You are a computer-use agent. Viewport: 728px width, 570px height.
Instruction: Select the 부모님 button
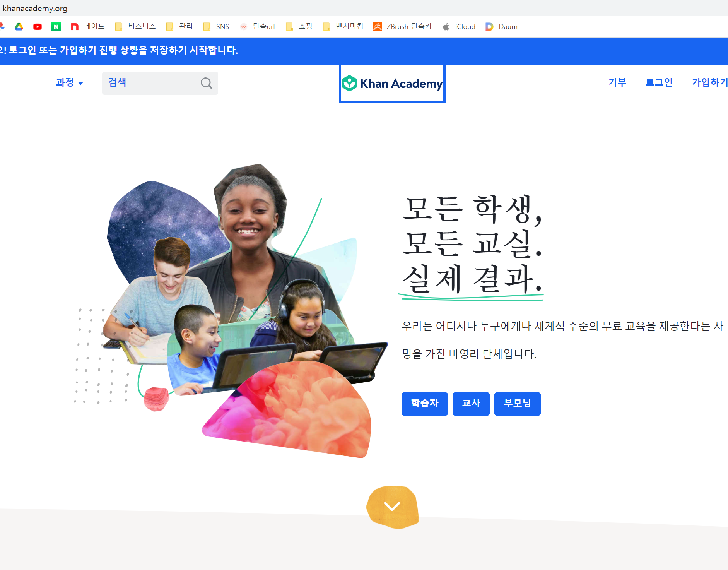pos(517,404)
